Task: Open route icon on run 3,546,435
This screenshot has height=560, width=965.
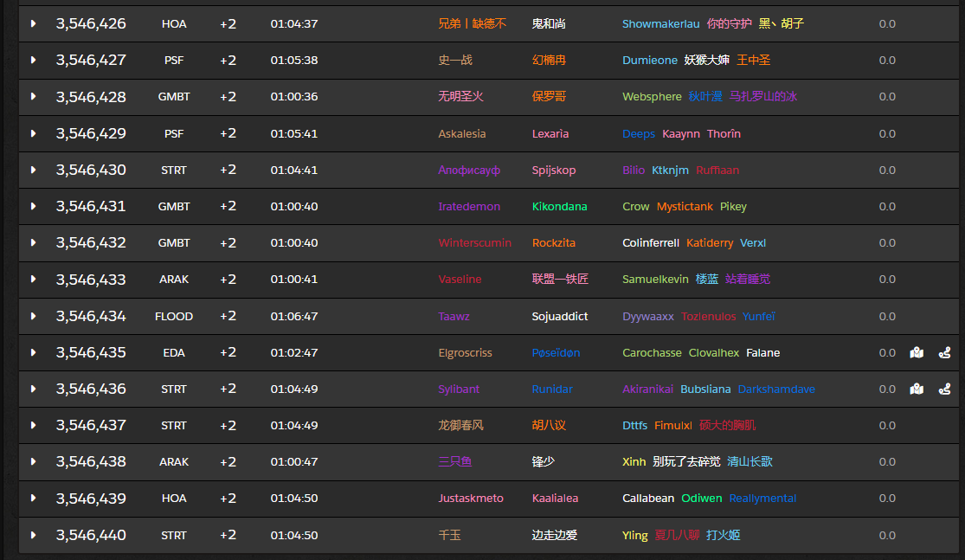Action: tap(945, 352)
